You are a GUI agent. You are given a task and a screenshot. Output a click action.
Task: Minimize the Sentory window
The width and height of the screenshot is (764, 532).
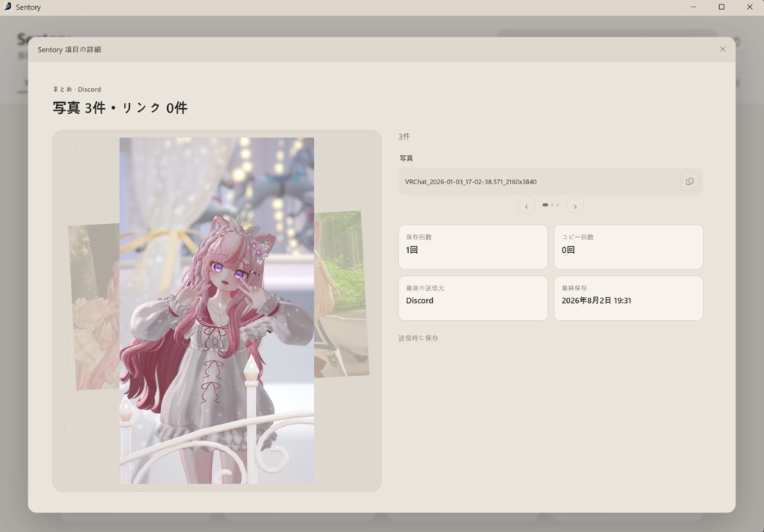[693, 7]
